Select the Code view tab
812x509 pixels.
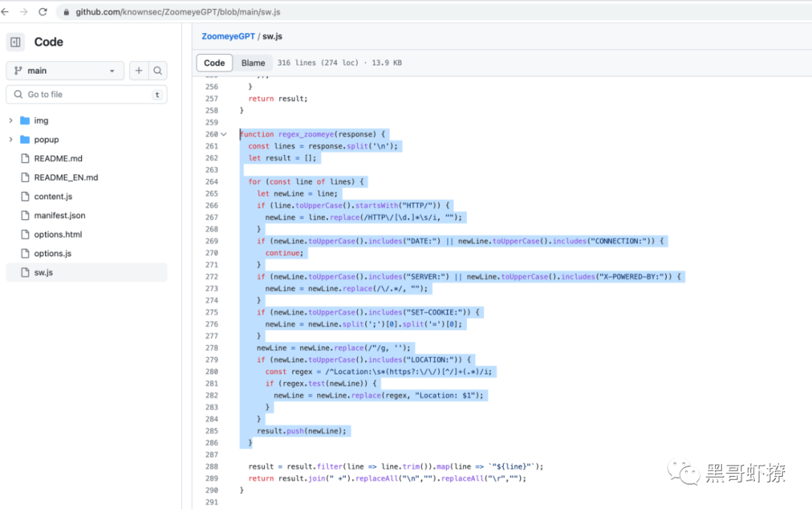214,62
